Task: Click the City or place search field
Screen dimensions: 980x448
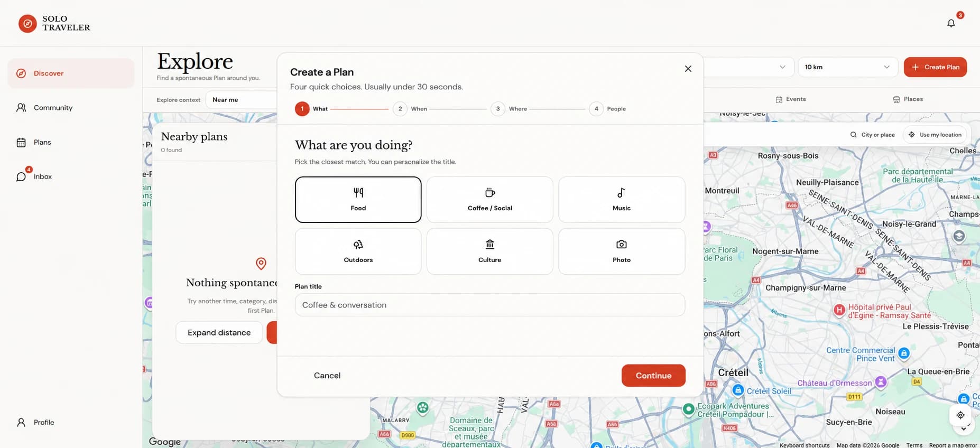Action: tap(872, 135)
